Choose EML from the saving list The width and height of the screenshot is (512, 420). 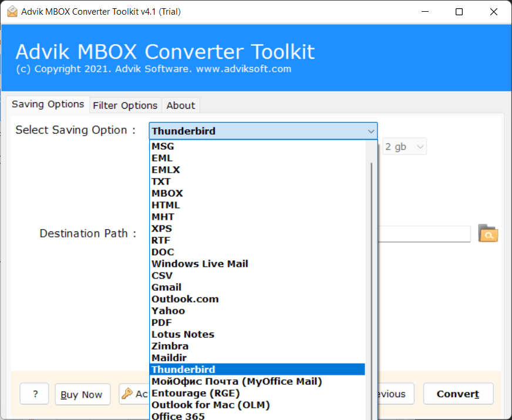tap(257, 158)
